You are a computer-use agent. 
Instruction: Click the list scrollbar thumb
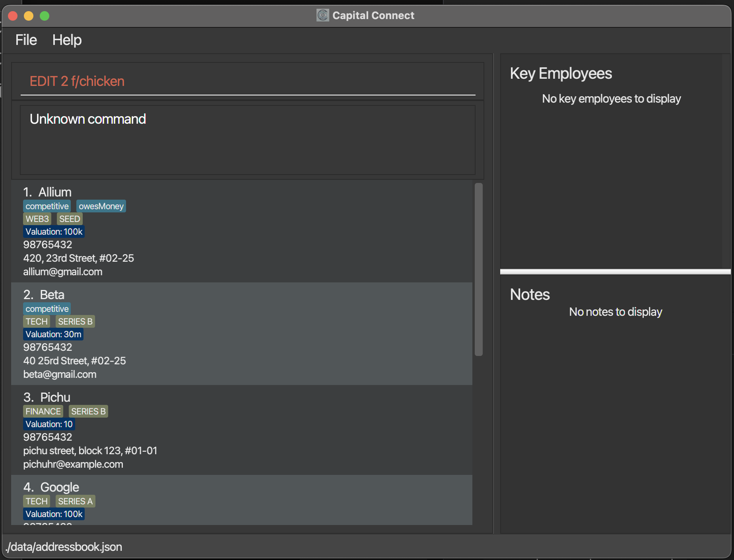point(478,269)
